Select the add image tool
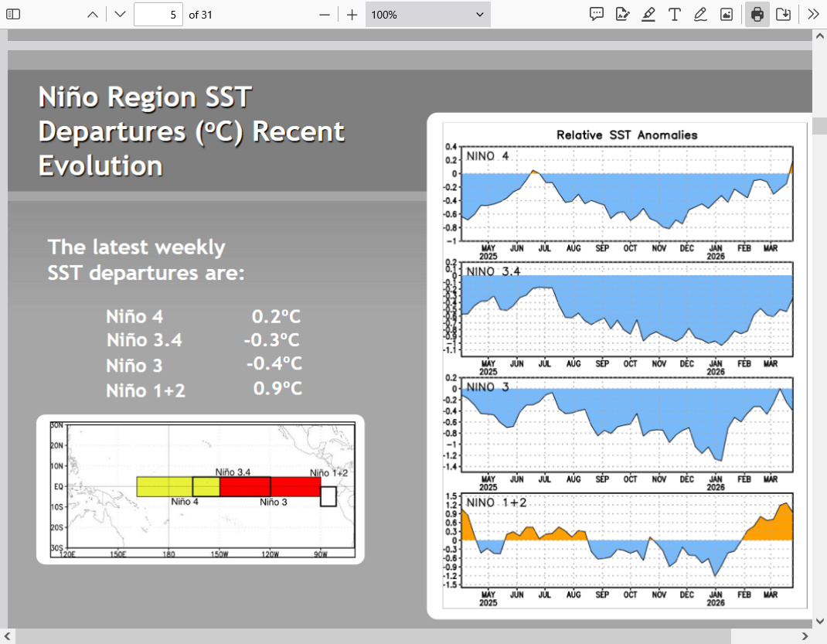Screen dimensions: 827x644 (x=727, y=14)
